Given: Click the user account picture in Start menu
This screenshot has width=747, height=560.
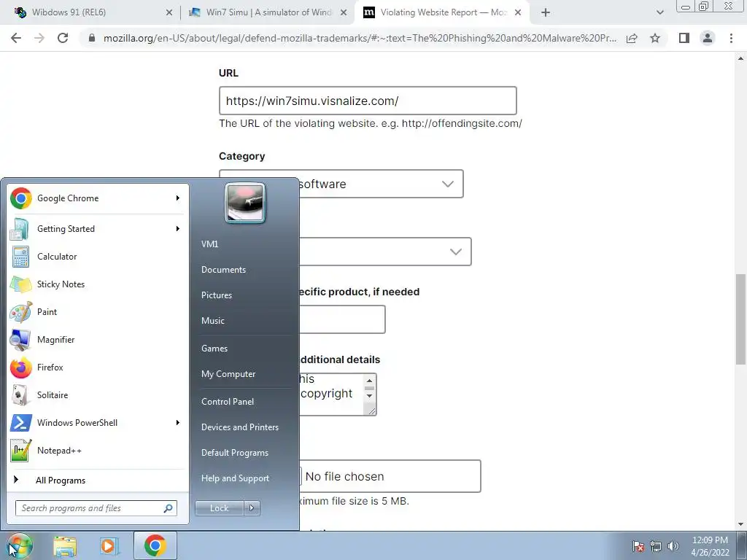Looking at the screenshot, I should click(245, 203).
